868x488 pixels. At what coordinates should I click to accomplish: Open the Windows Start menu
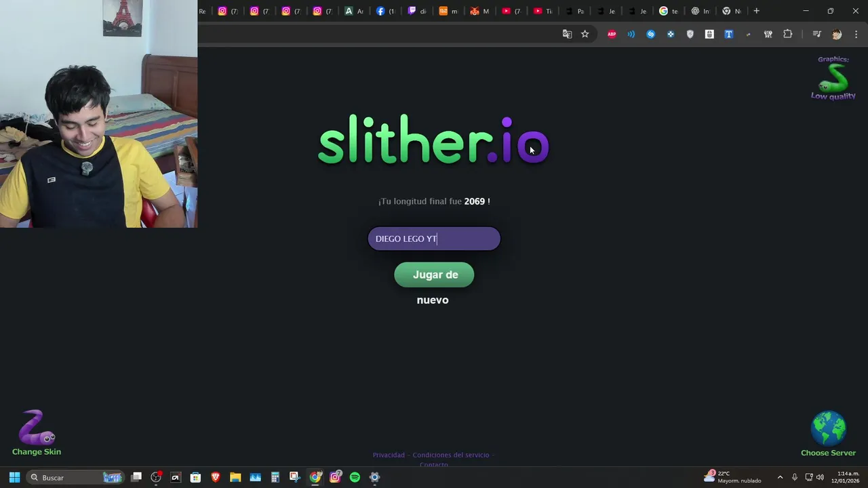click(14, 477)
